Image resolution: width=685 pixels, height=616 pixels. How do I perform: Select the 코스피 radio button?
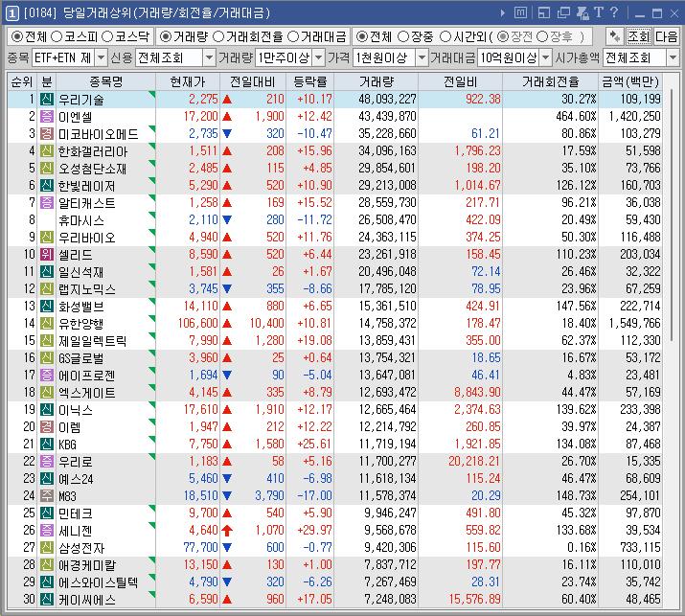(x=57, y=36)
